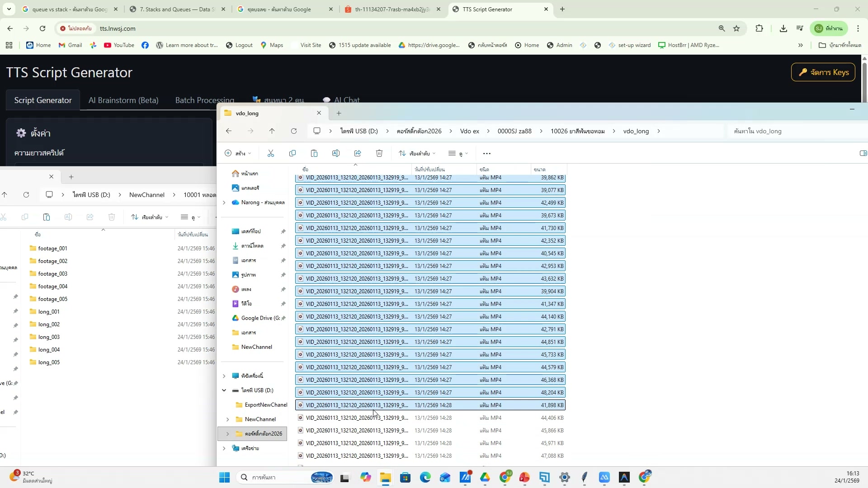Toggle the details pane in File Explorer
Image resolution: width=868 pixels, height=488 pixels.
click(x=863, y=153)
